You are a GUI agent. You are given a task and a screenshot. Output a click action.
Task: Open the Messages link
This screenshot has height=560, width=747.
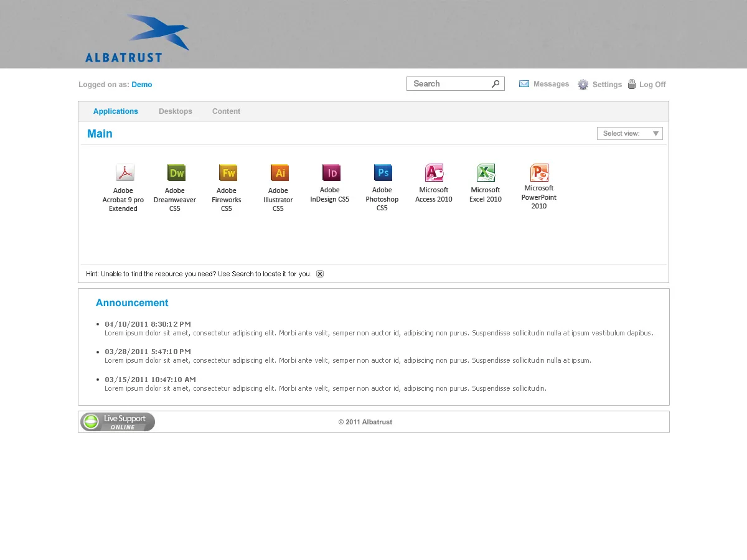[x=552, y=84]
